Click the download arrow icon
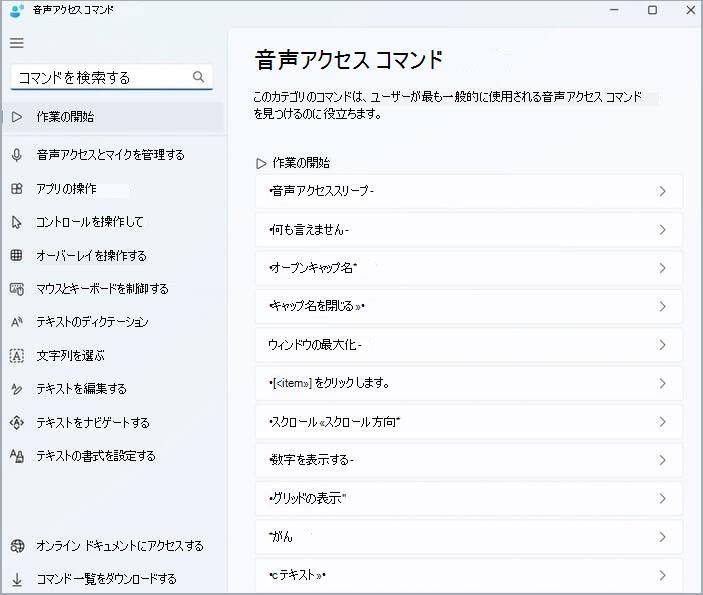 17,579
